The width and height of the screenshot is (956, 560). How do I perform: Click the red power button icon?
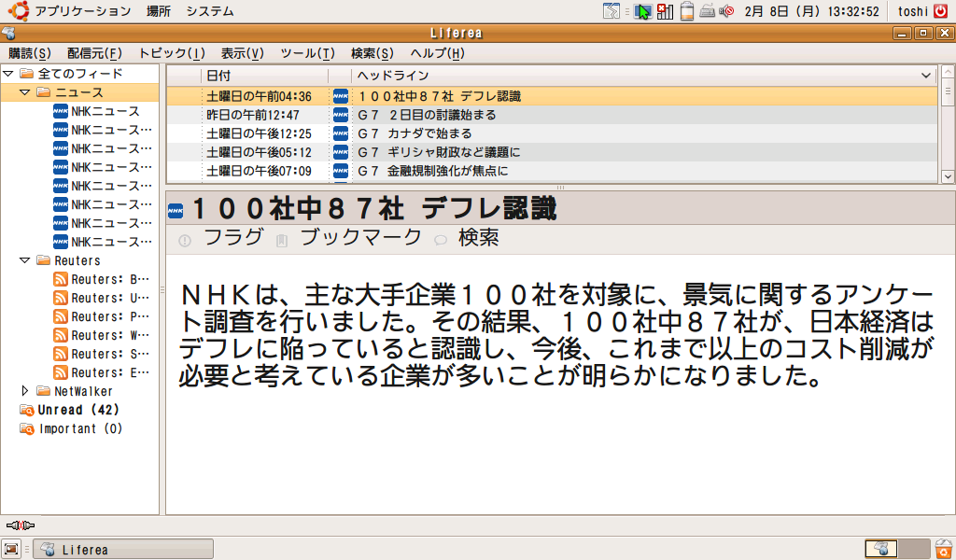[941, 11]
